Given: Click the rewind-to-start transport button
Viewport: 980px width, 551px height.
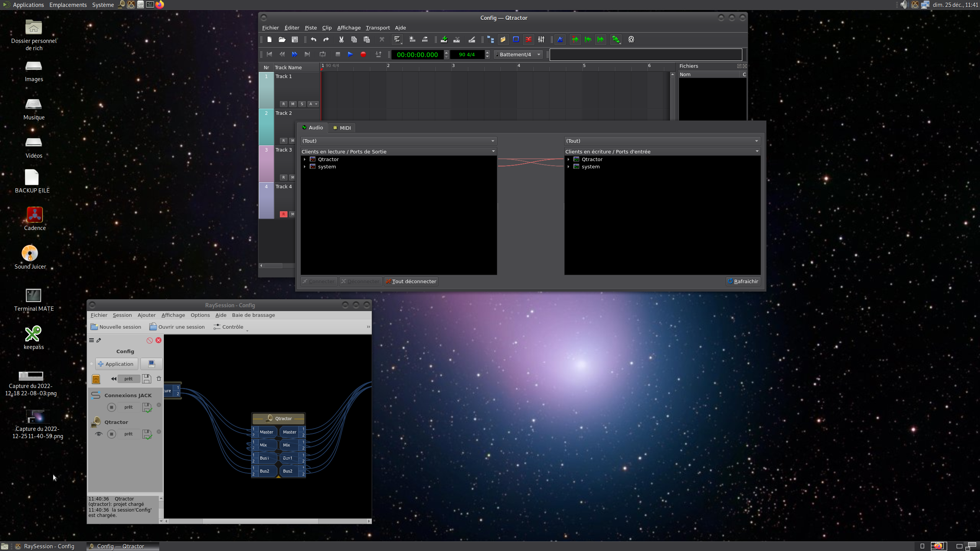Looking at the screenshot, I should click(269, 54).
